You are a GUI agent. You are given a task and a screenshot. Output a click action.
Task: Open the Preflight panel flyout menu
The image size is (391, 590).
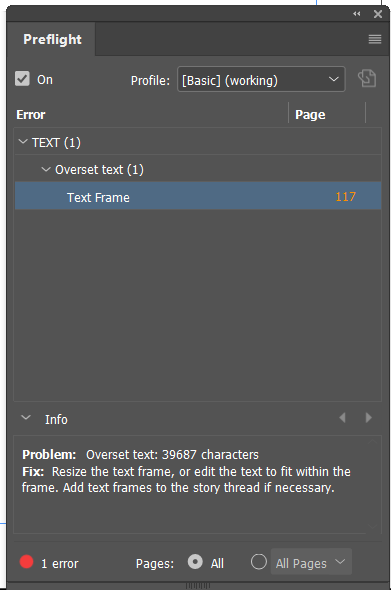pyautogui.click(x=375, y=39)
